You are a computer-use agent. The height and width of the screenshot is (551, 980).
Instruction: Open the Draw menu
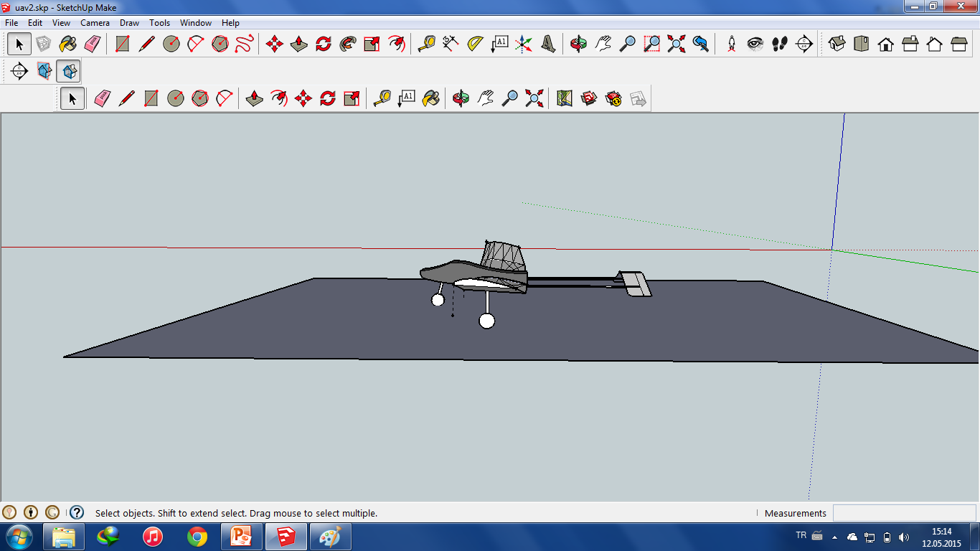point(129,23)
